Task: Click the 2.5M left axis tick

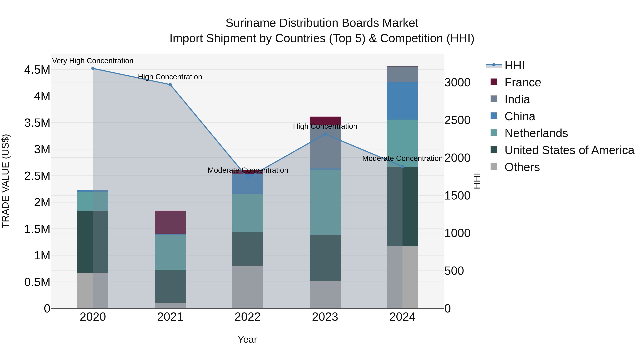Action: point(37,176)
